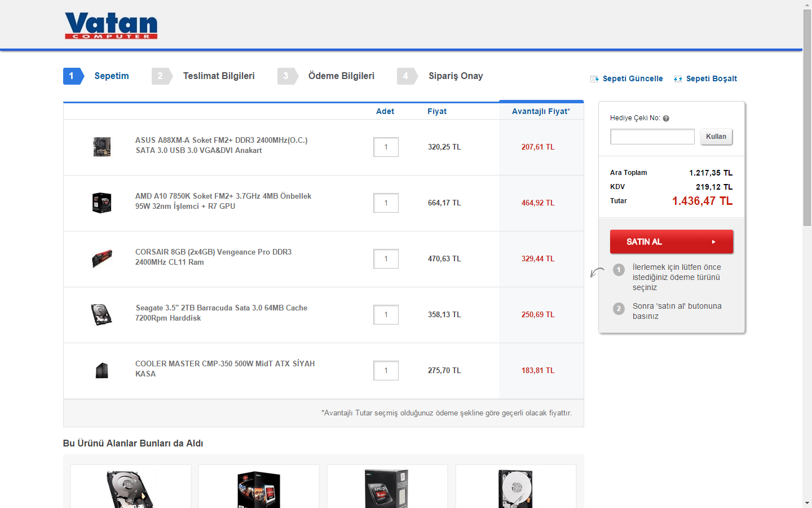This screenshot has height=508, width=812.
Task: Click quantity field for ASUS A88XM-A
Action: coord(386,147)
